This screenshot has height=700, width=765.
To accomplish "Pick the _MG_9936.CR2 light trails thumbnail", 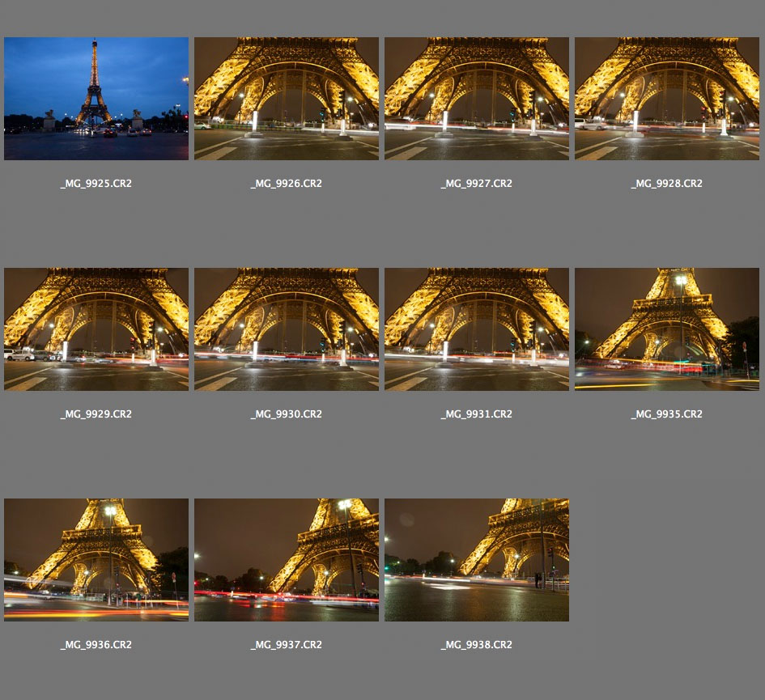I will click(96, 559).
